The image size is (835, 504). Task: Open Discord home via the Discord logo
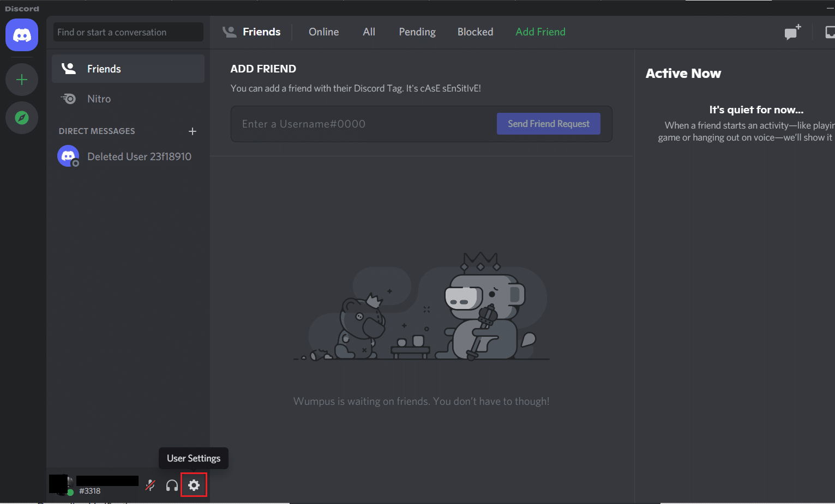tap(21, 35)
